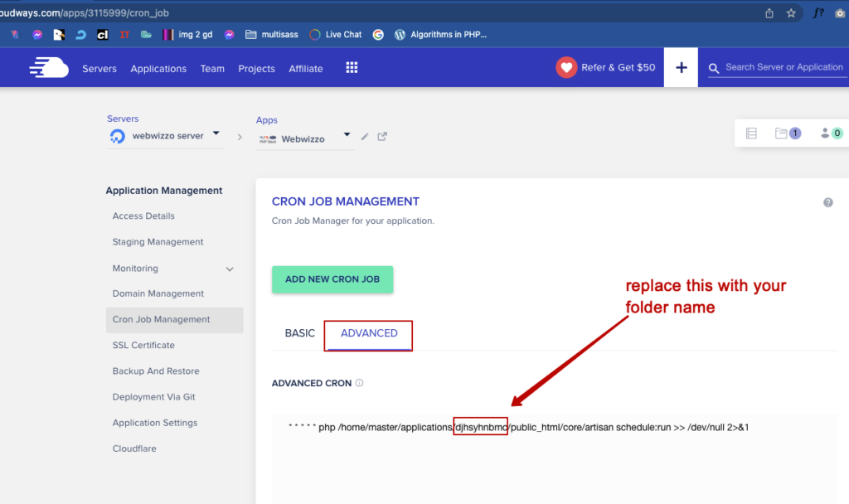Screen dimensions: 849x504
Task: Expand the webwizzo server dropdown
Action: coord(216,133)
